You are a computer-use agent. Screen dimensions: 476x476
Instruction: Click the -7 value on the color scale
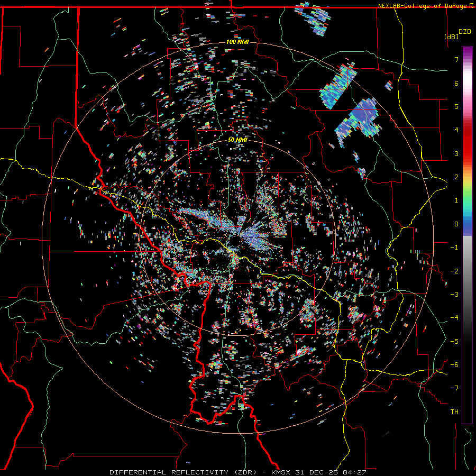click(454, 388)
